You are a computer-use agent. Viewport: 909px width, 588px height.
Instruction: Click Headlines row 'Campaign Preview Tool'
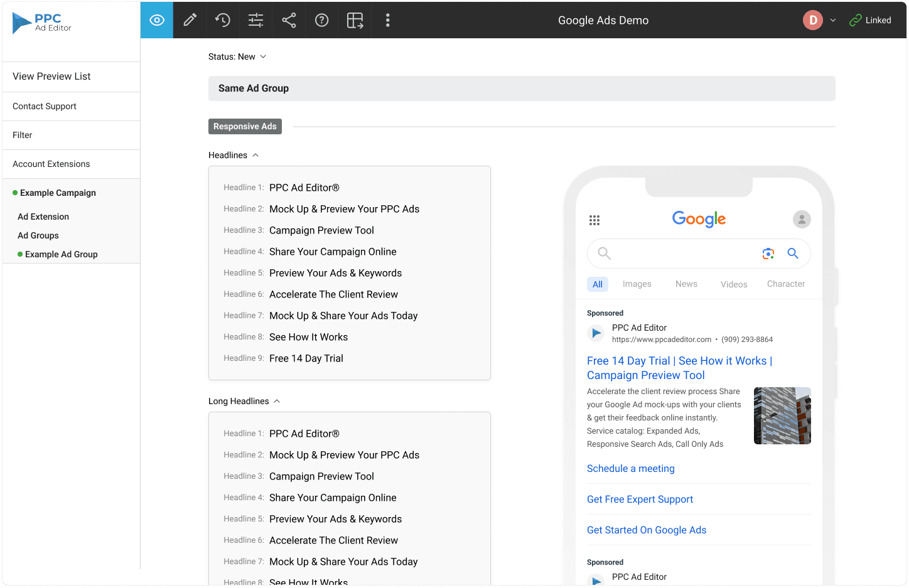pos(321,230)
